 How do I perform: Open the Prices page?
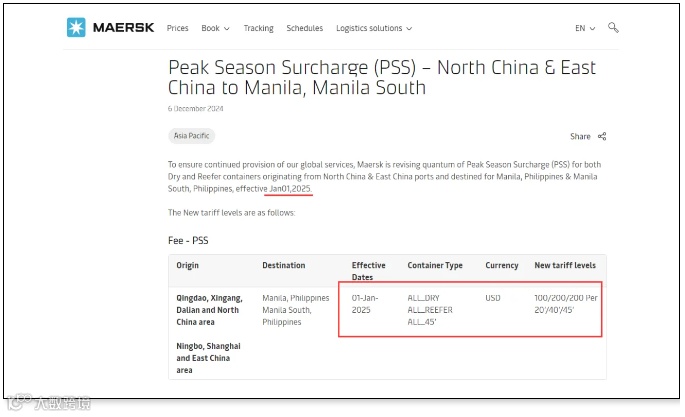177,28
